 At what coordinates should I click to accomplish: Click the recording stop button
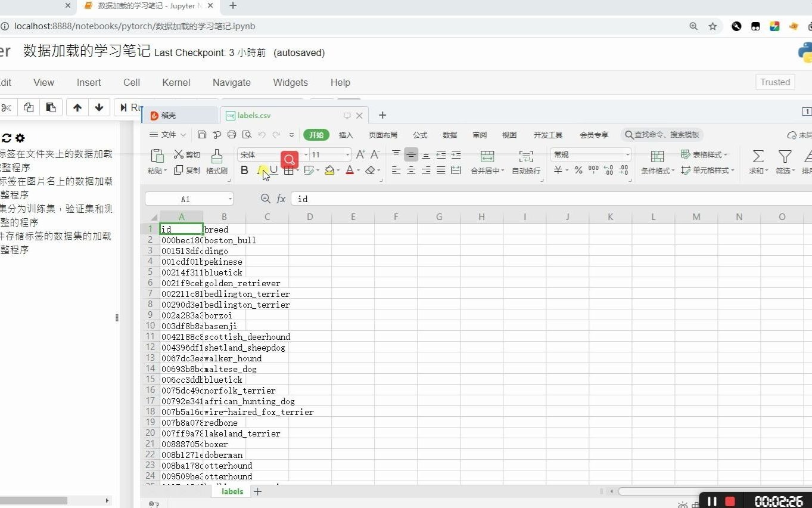click(x=730, y=501)
